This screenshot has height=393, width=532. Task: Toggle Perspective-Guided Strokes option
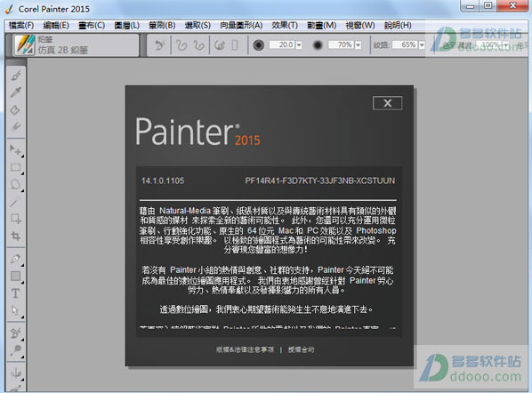(235, 44)
